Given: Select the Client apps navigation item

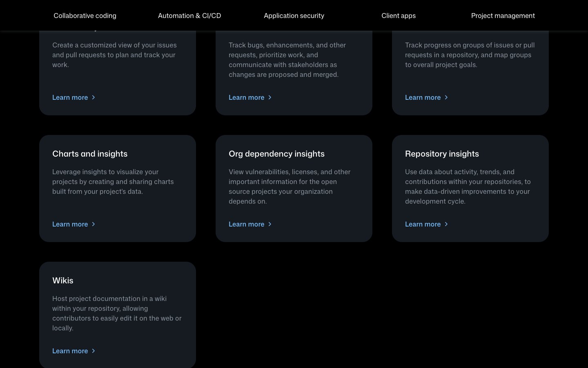Looking at the screenshot, I should point(399,16).
